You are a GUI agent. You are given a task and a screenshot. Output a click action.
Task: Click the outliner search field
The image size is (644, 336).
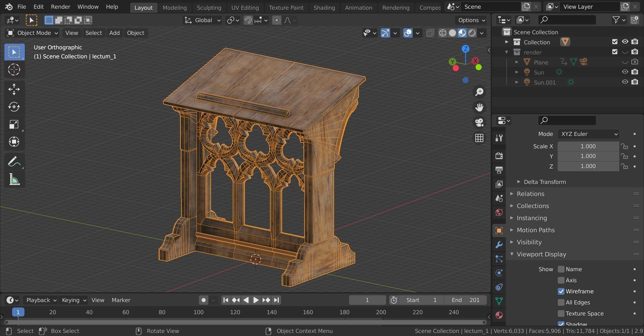567,20
